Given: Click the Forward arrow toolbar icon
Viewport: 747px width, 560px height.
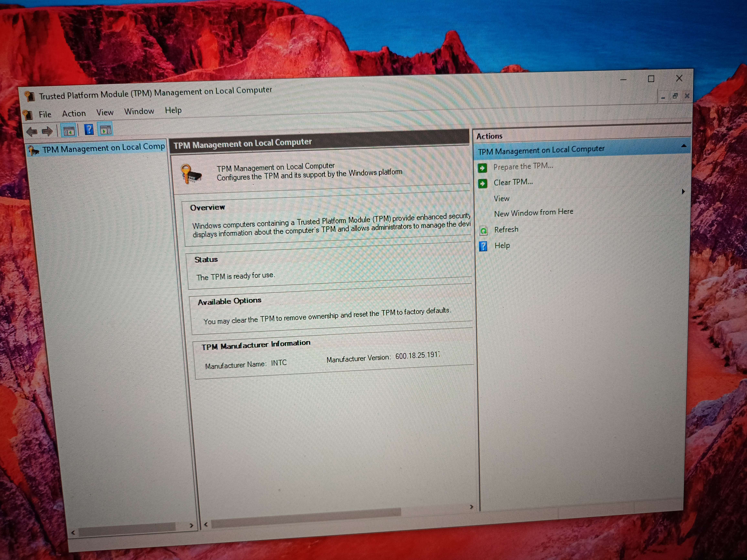Looking at the screenshot, I should (48, 131).
